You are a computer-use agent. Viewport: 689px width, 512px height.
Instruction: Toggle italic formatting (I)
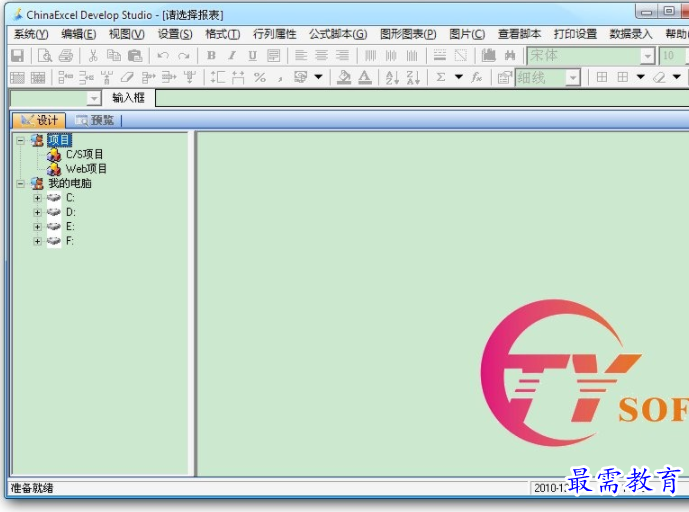232,56
